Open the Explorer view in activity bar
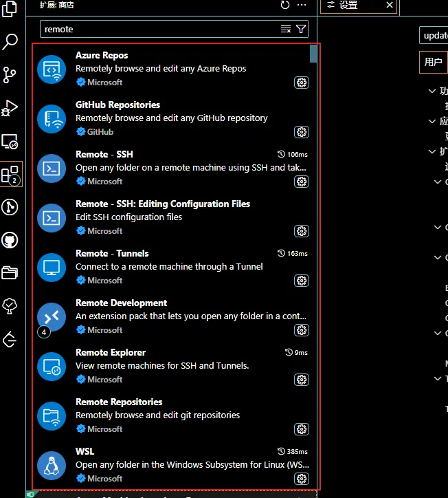 pos(10,9)
